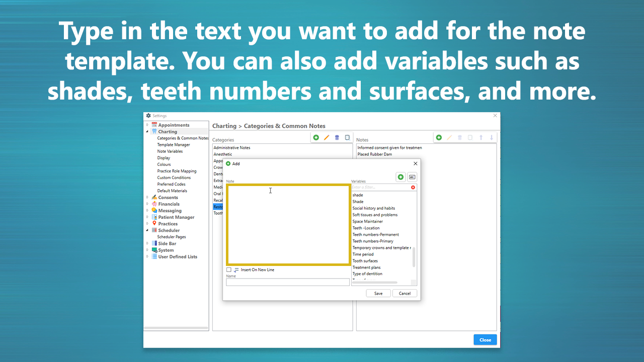Click the move note down arrow icon
Image resolution: width=644 pixels, height=362 pixels.
point(491,137)
